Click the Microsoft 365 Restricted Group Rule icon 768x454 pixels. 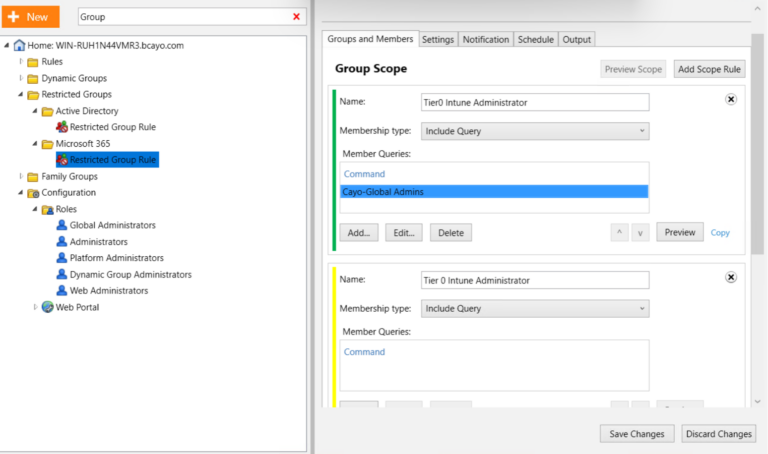pos(62,160)
